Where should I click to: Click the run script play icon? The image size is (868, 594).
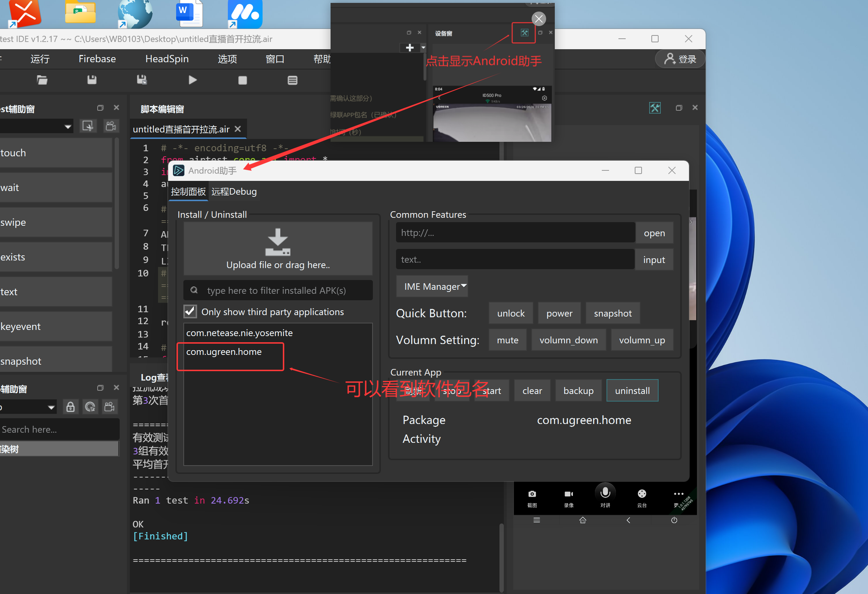coord(192,80)
